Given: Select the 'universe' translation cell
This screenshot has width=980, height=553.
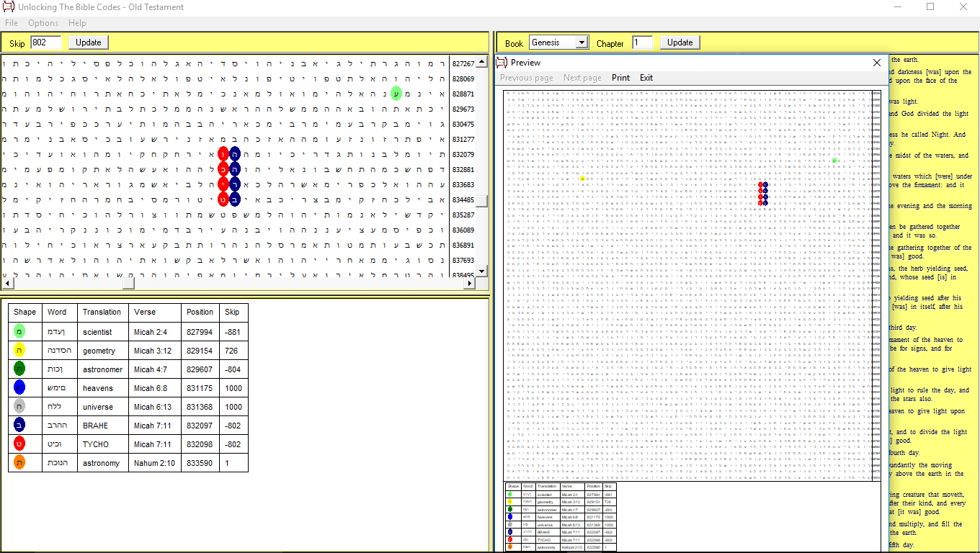Looking at the screenshot, I should point(103,407).
